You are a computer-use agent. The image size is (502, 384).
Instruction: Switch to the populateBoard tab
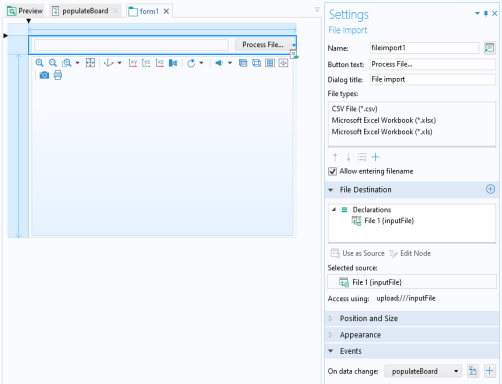[85, 11]
